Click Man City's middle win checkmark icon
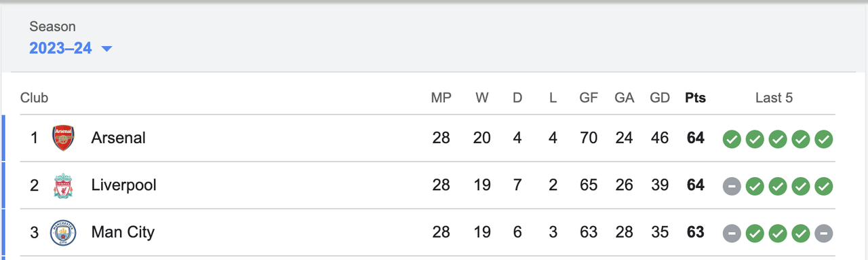 tap(777, 234)
